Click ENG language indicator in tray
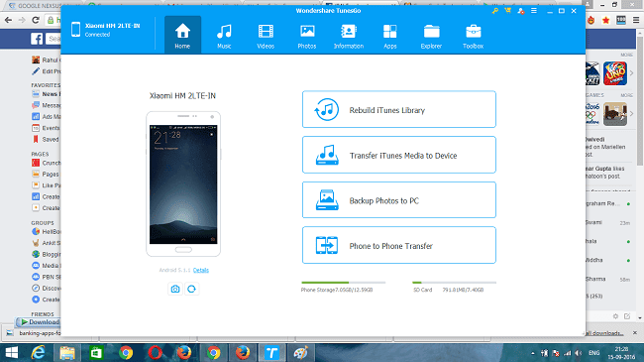The width and height of the screenshot is (644, 362). coord(594,353)
